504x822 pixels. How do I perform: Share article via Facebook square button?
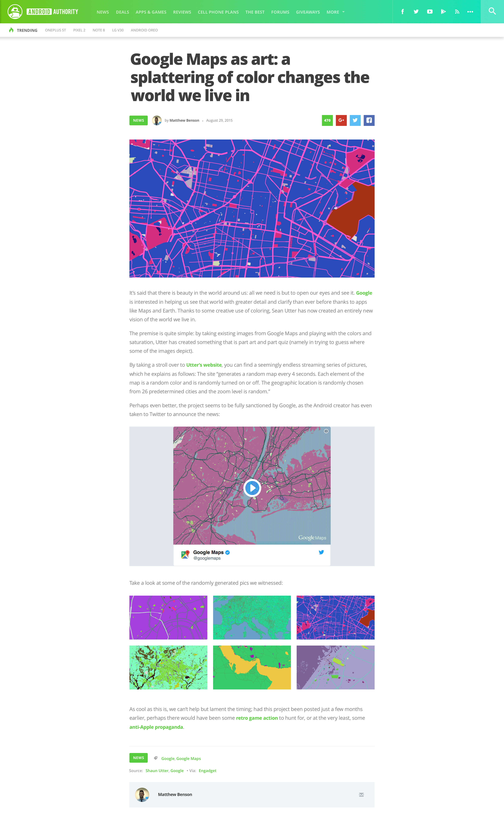click(369, 120)
